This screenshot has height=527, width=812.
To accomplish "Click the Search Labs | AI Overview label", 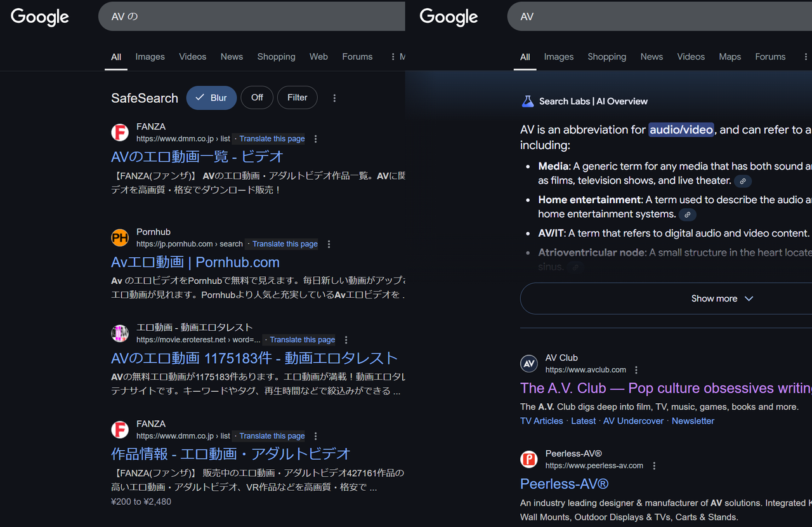I will [x=593, y=101].
